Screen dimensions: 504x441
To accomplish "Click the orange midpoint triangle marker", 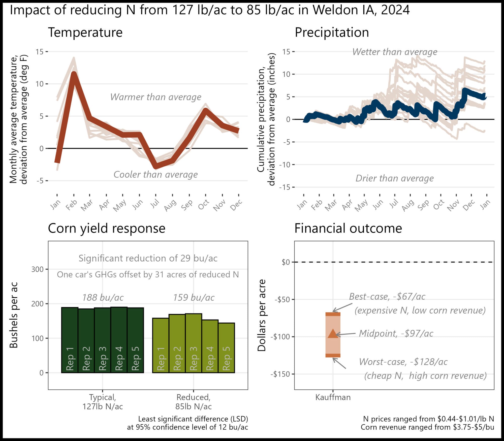I will [333, 333].
